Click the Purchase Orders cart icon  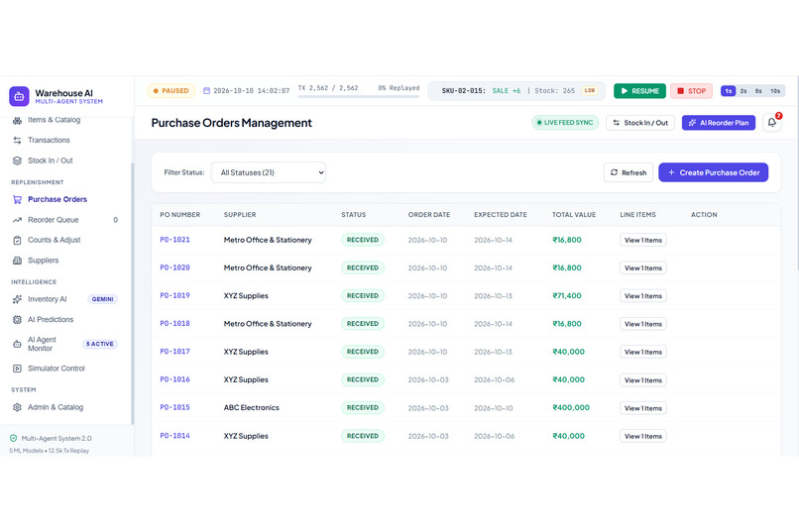click(x=17, y=199)
